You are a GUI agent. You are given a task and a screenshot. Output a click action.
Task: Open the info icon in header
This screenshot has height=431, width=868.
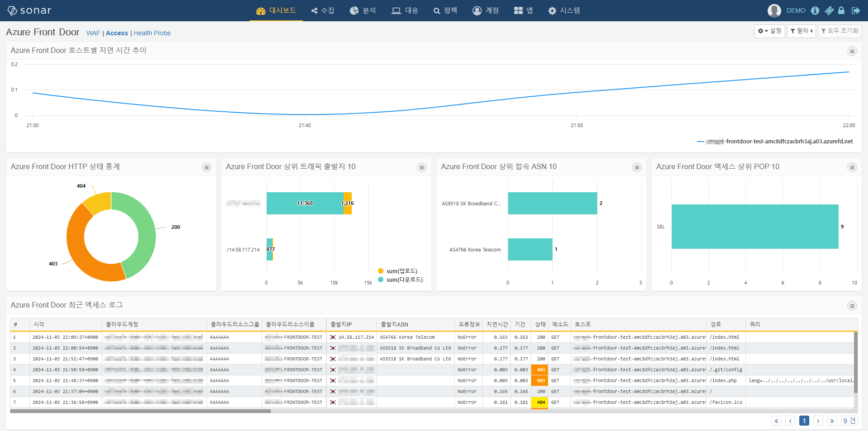[x=815, y=10]
